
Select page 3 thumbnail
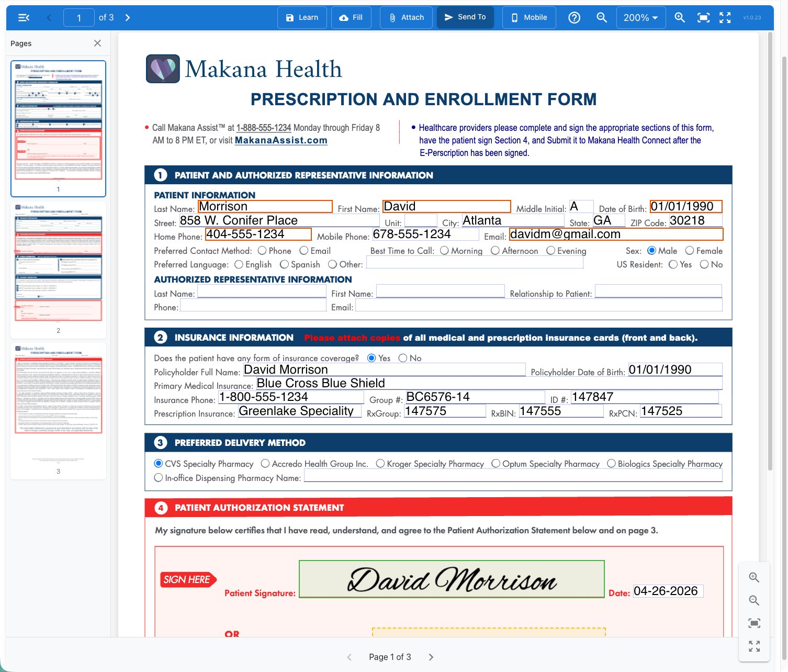(59, 411)
